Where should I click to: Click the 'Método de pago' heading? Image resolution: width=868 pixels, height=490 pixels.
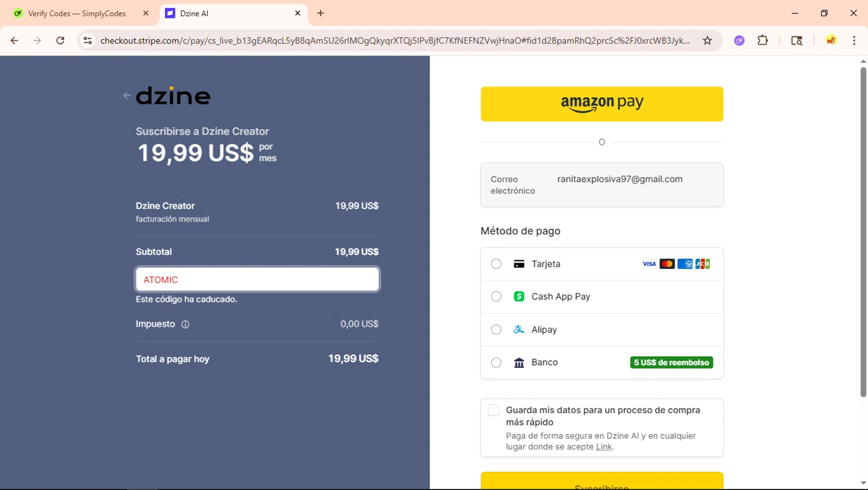click(520, 231)
